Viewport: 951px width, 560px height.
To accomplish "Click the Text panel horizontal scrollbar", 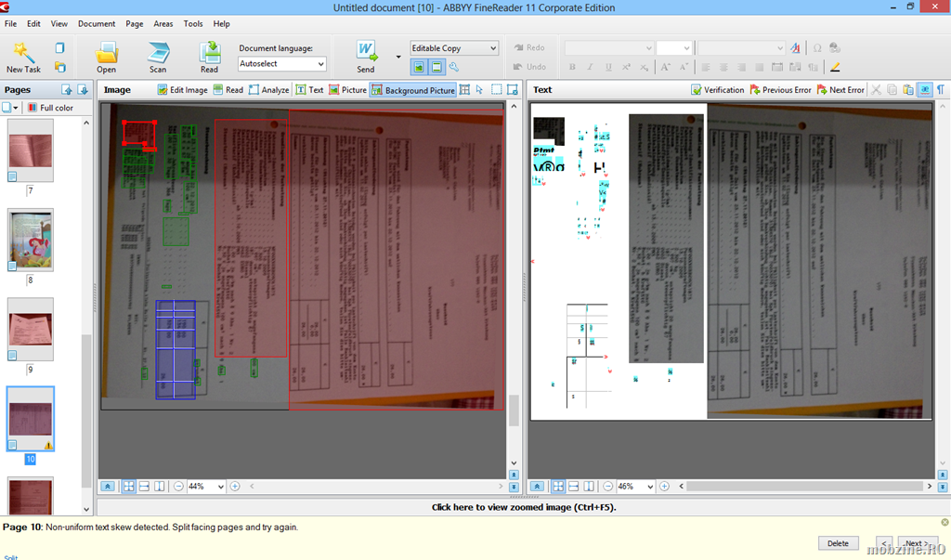I will [804, 486].
